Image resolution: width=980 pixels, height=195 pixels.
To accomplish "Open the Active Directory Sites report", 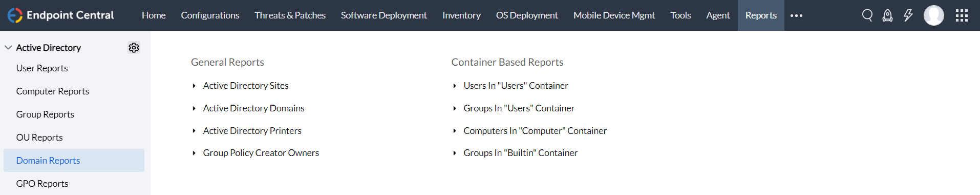I will (246, 86).
